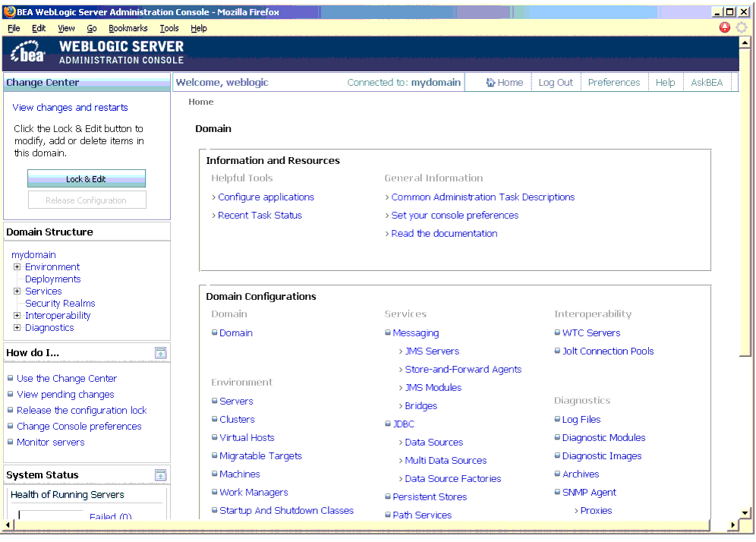Click the bullet icon next to Messaging

[x=388, y=332]
